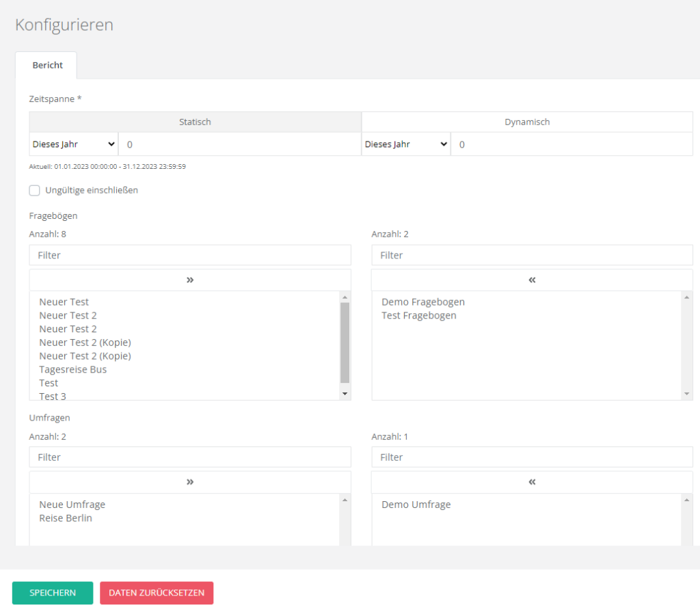
Task: Select the Dynamisch time span header
Action: click(x=527, y=122)
